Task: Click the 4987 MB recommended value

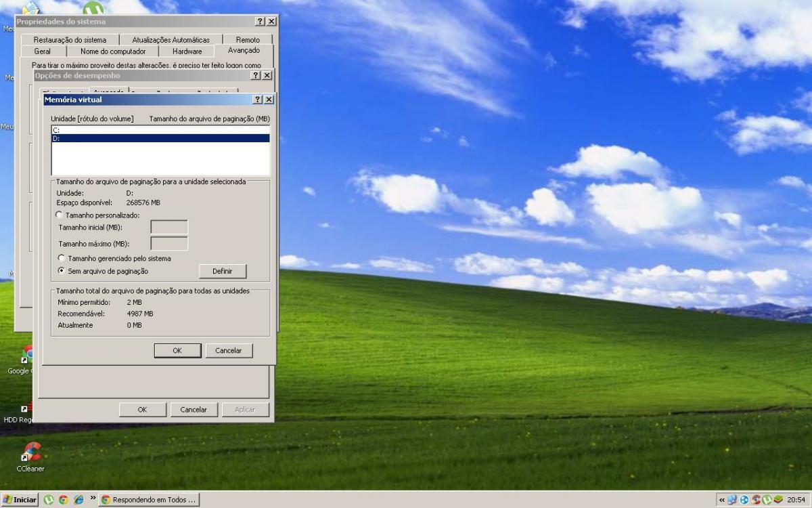Action: point(140,314)
